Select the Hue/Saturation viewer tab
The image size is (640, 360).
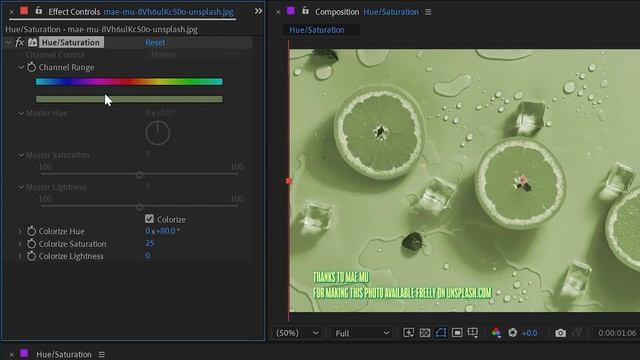pos(317,30)
